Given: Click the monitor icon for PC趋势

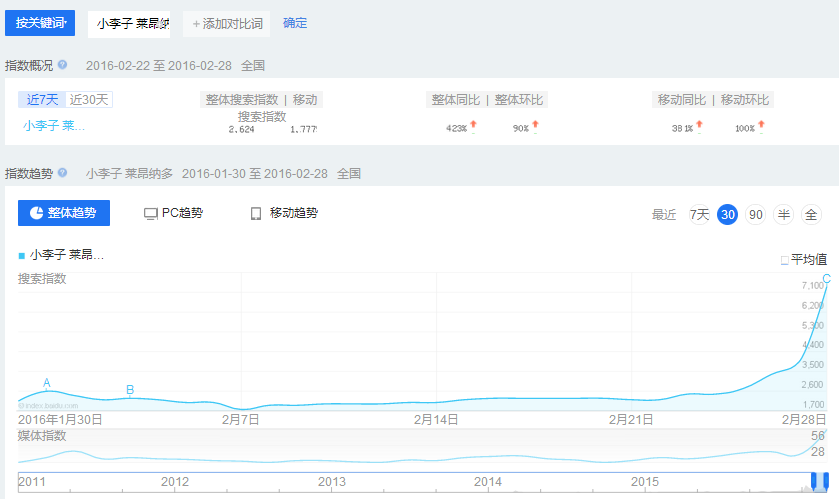Looking at the screenshot, I should [151, 213].
